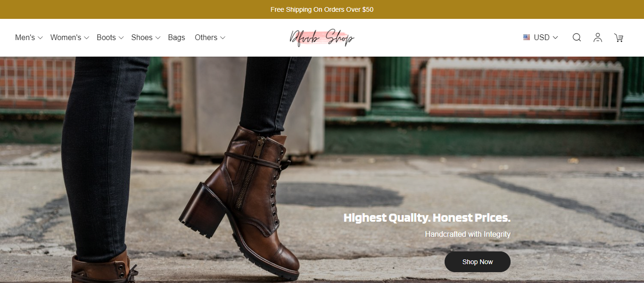Expand the Boots chevron arrow

point(121,38)
